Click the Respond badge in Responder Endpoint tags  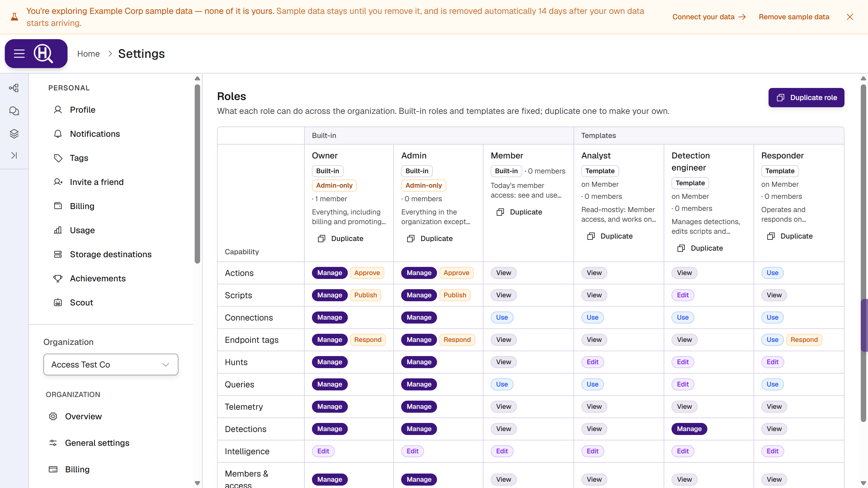pos(804,340)
